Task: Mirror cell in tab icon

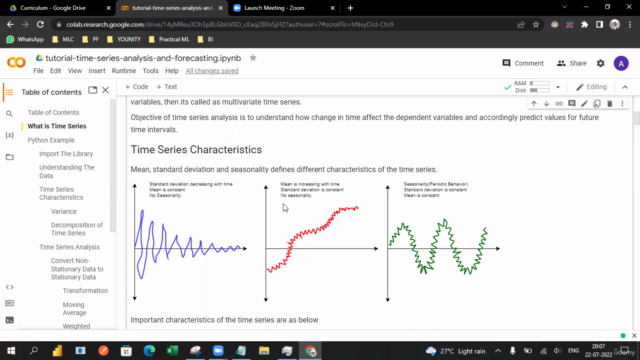Action: pos(597,104)
